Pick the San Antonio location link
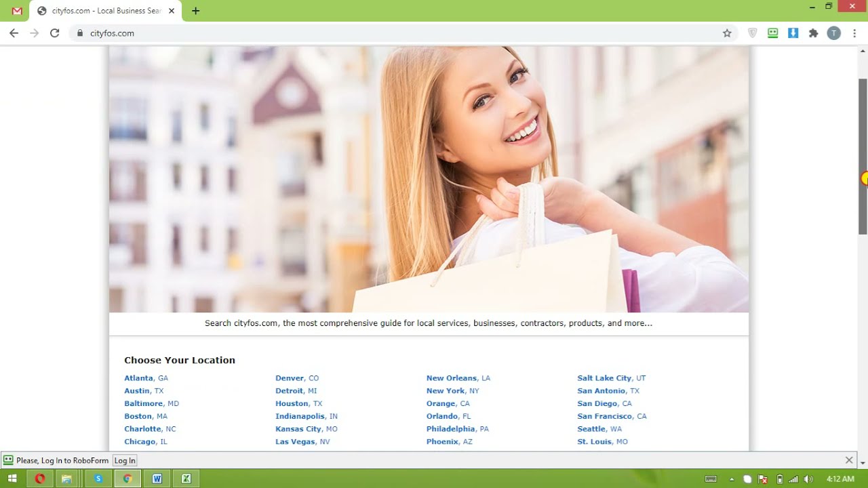 pyautogui.click(x=608, y=391)
